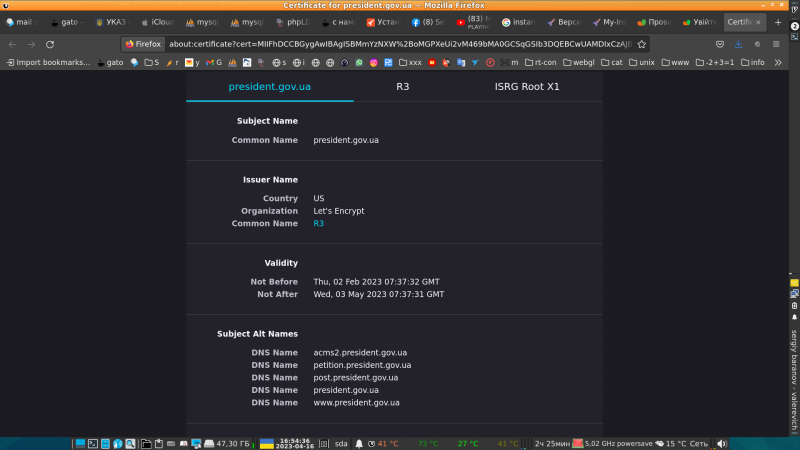Open a new browser tab with plus button
800x450 pixels.
[778, 22]
